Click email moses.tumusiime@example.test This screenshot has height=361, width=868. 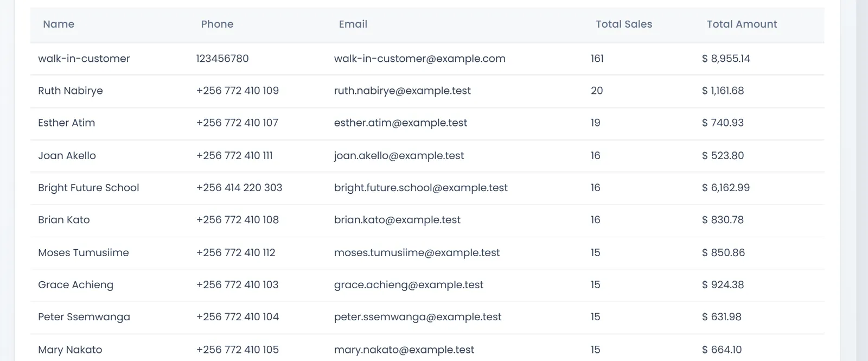[x=417, y=252]
